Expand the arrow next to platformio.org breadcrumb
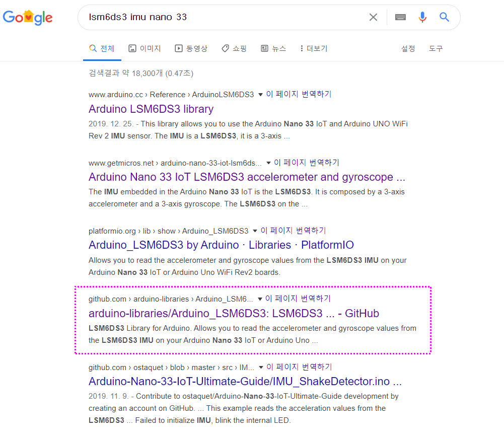Screen dimensions: 504x439 (x=255, y=231)
